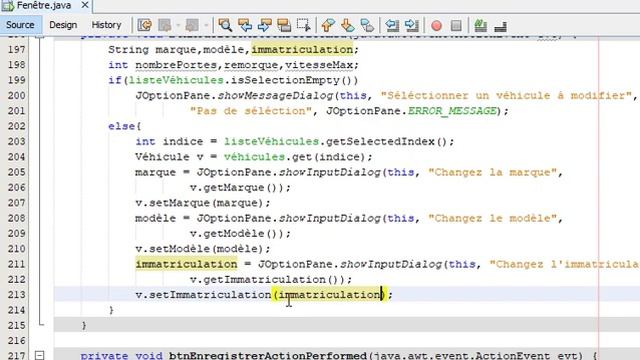Click the else keyword on line 202

(122, 126)
